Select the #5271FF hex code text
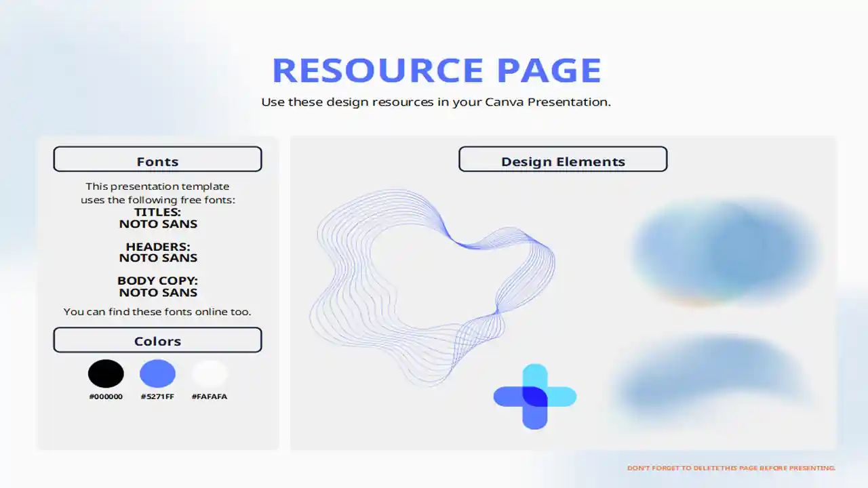 point(157,396)
